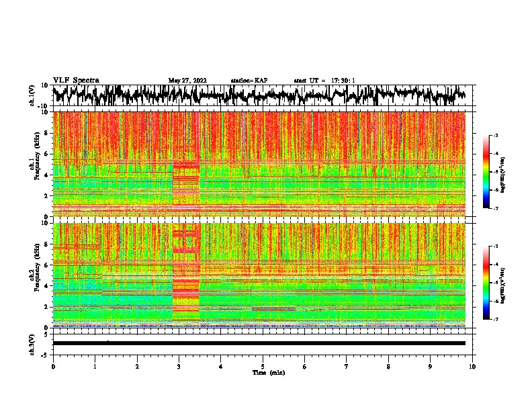This screenshot has height=411, width=532.
Task: Click the "-4" label on ch.2 colorbar
Action: click(x=496, y=265)
